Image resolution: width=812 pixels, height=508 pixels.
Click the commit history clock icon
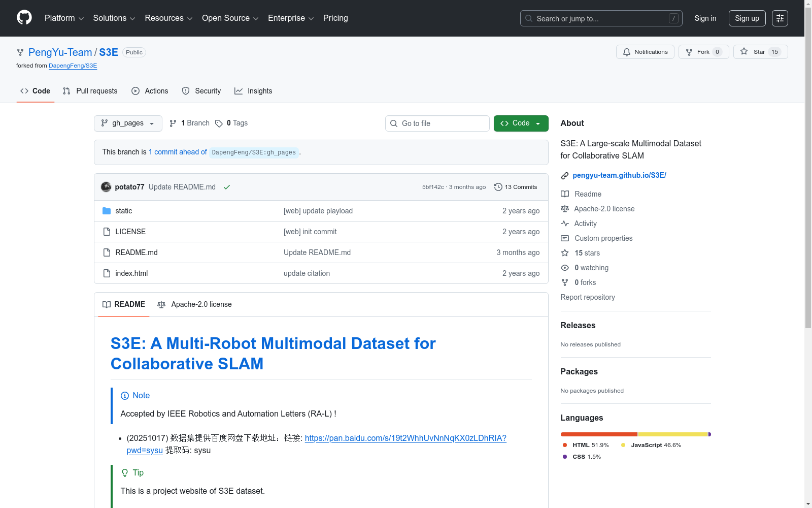pos(498,187)
